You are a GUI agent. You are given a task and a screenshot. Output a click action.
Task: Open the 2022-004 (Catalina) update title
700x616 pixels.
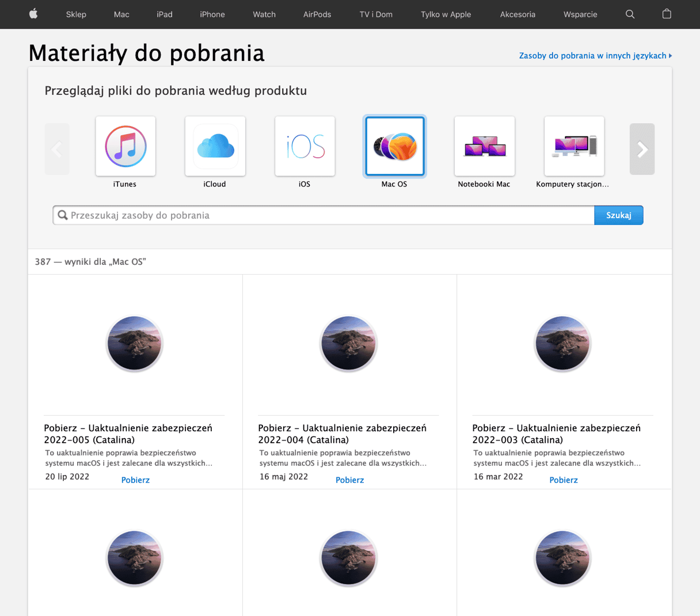[343, 434]
